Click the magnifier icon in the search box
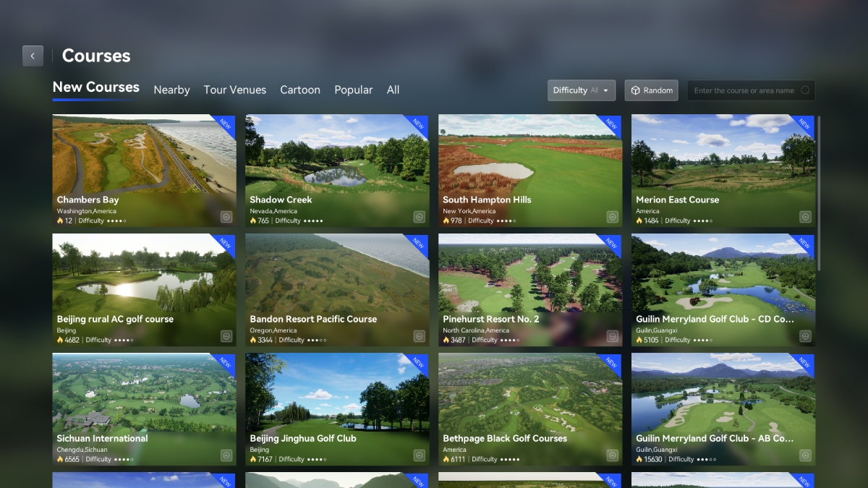Screen dimensions: 868x488 tap(805, 90)
